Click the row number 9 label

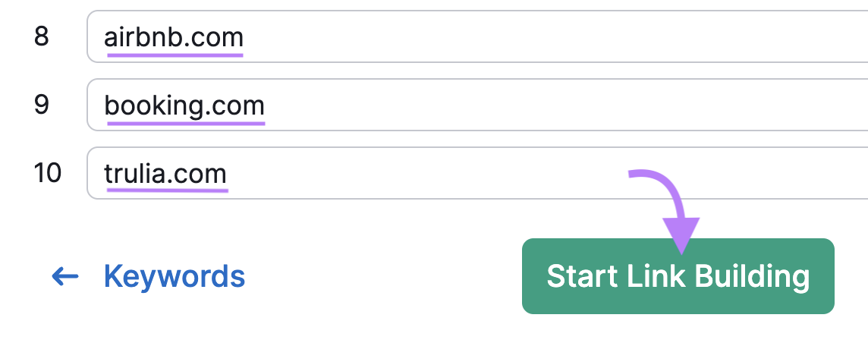(42, 105)
